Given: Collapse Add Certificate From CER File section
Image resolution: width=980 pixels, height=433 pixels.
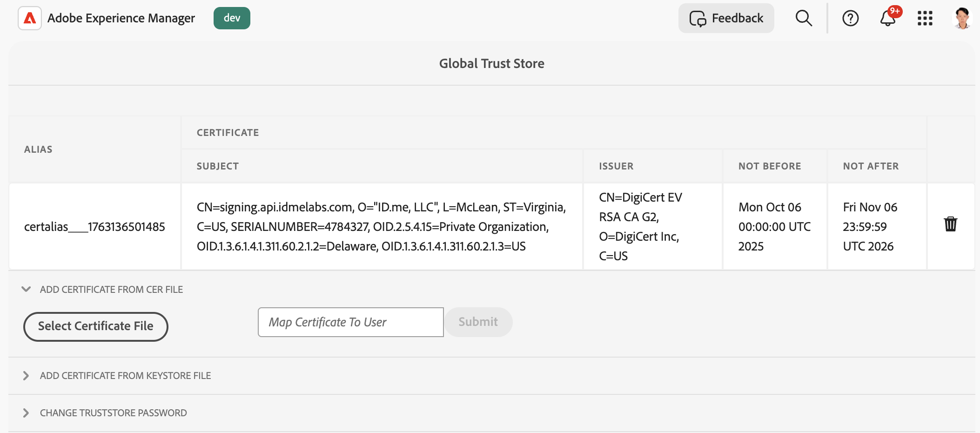Looking at the screenshot, I should click(27, 289).
